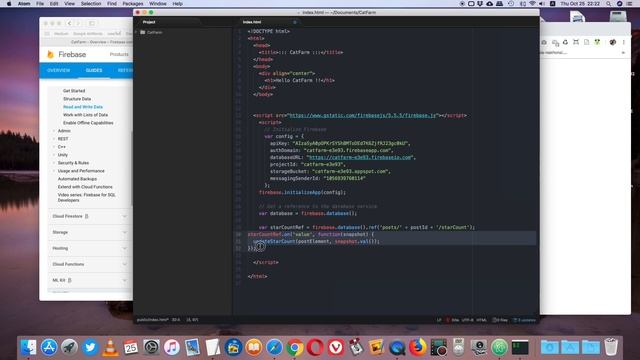
Task: Toggle Safari sidebar button
Action: pyautogui.click(x=92, y=23)
